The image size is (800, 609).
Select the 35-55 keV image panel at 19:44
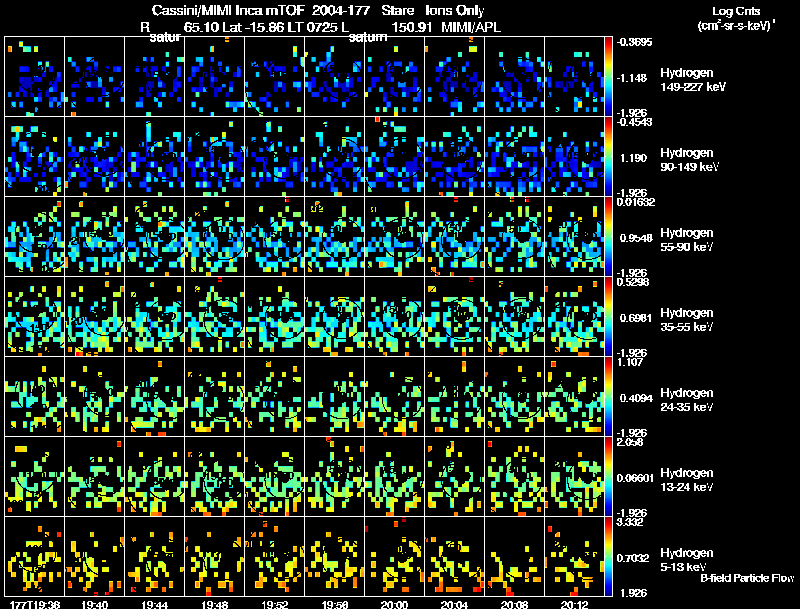pos(154,317)
